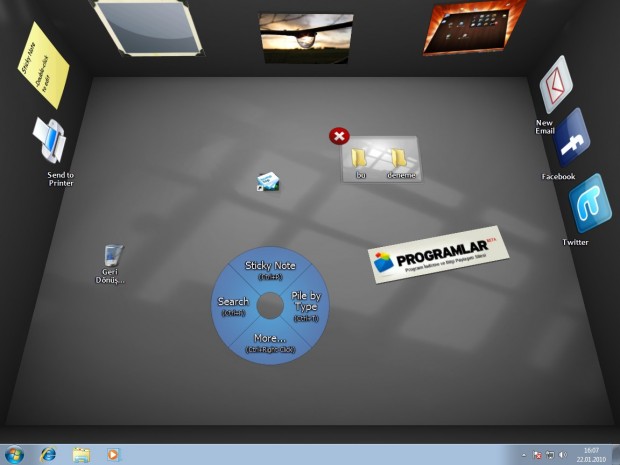Screen dimensions: 620x465
Task: Choose Sticky Note from the pie menu
Action: 270,270
